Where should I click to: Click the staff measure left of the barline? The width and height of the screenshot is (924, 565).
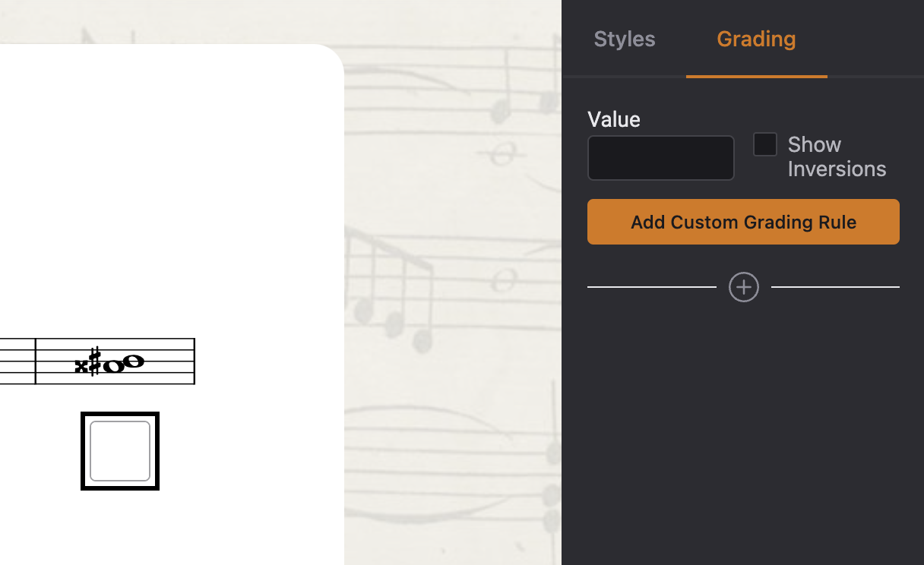click(17, 361)
